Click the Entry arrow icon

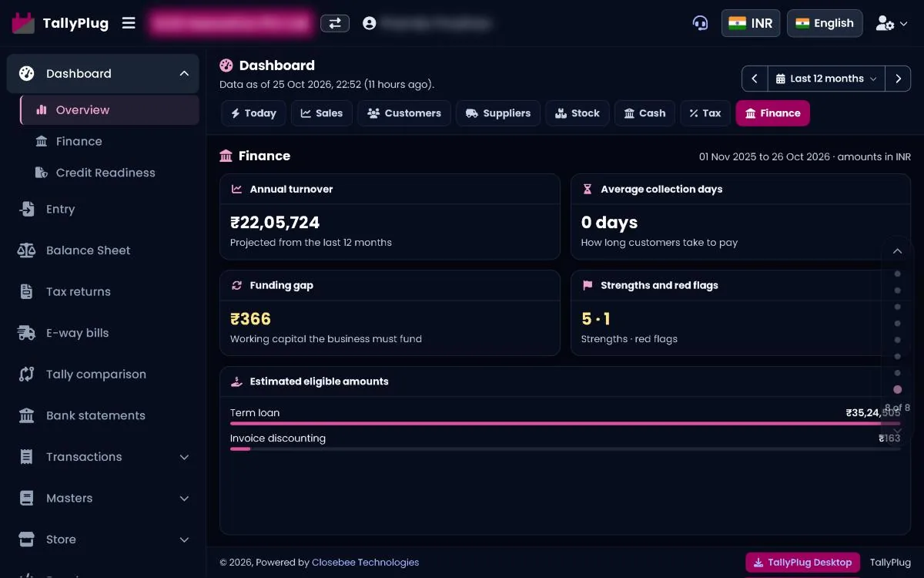(27, 209)
